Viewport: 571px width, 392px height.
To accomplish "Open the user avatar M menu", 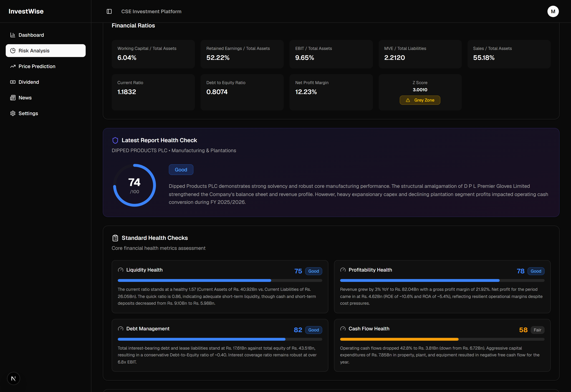I will [553, 12].
